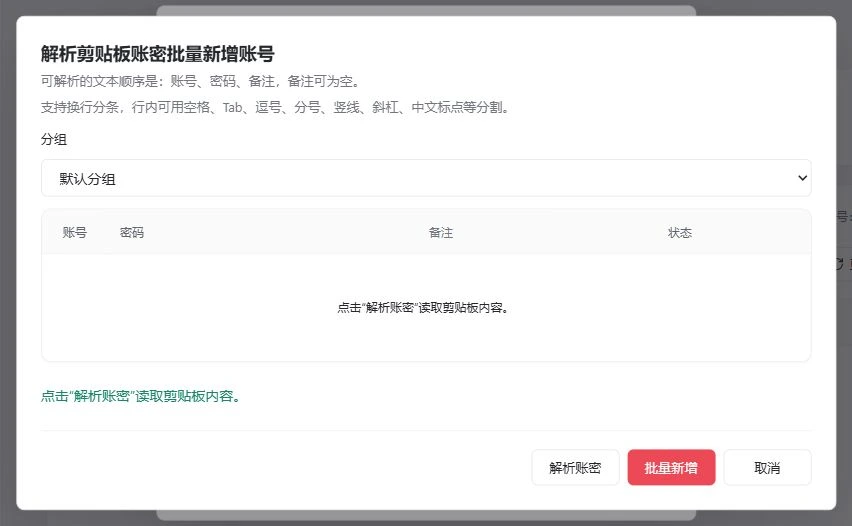852x526 pixels.
Task: Click the red 批量新增 button
Action: tap(671, 467)
